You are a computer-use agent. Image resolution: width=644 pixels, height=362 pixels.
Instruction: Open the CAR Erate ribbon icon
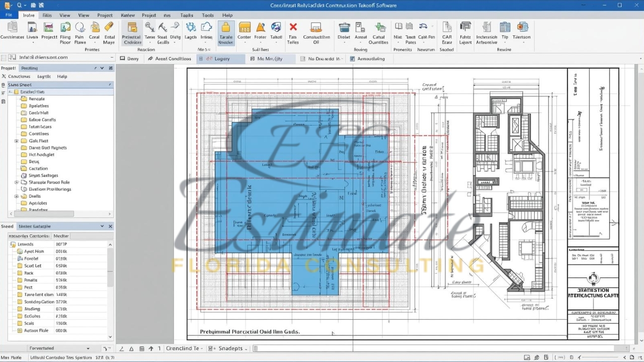(x=447, y=28)
